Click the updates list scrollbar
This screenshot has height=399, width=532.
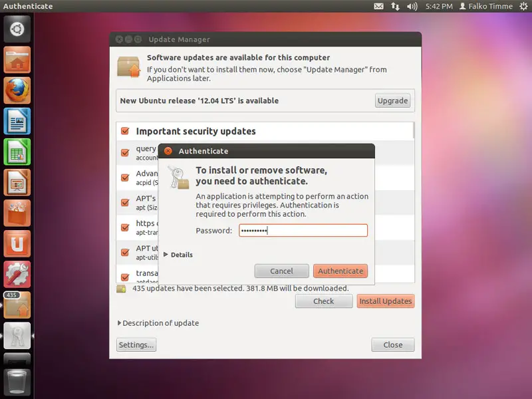pyautogui.click(x=413, y=130)
